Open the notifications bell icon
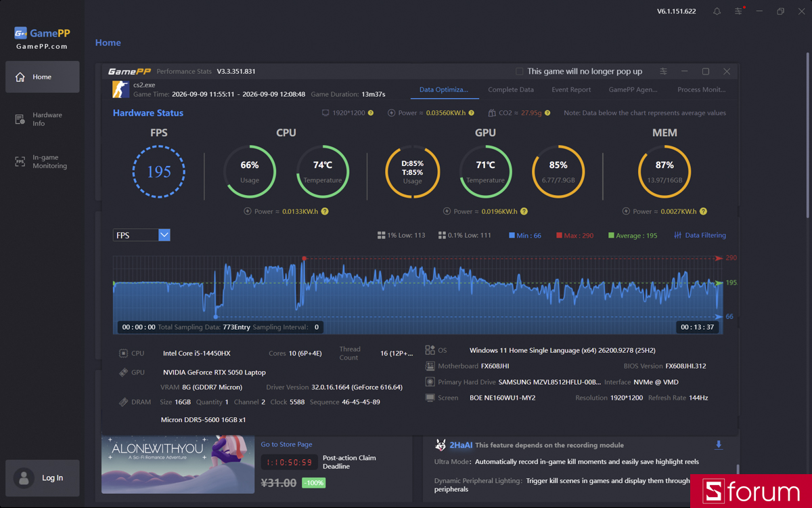 [x=717, y=12]
